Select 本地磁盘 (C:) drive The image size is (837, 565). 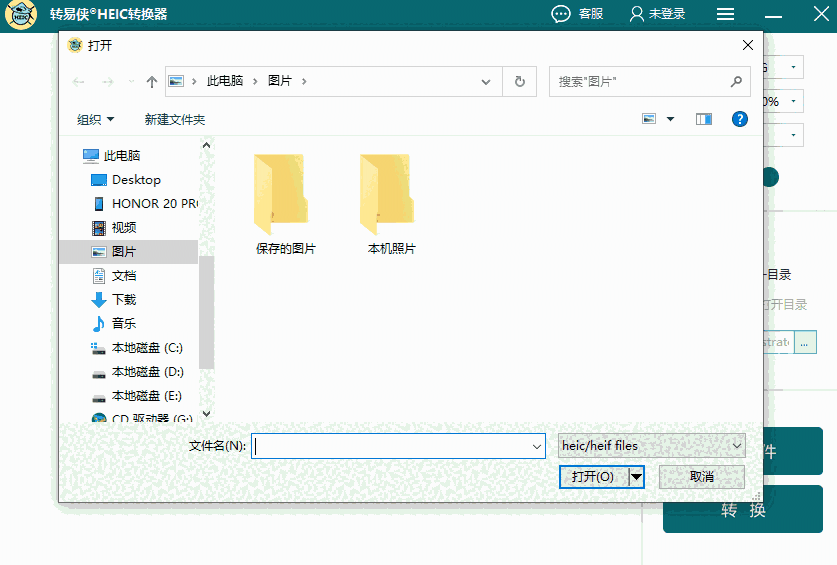pyautogui.click(x=137, y=348)
